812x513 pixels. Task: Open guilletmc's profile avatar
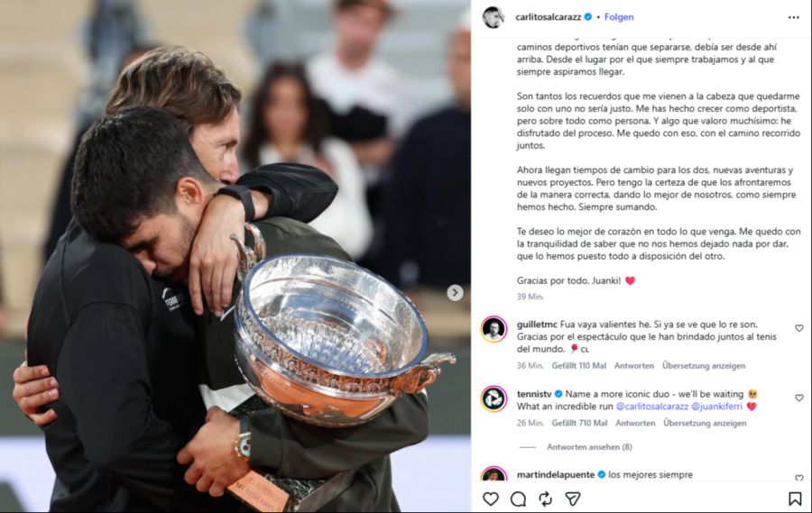click(494, 329)
